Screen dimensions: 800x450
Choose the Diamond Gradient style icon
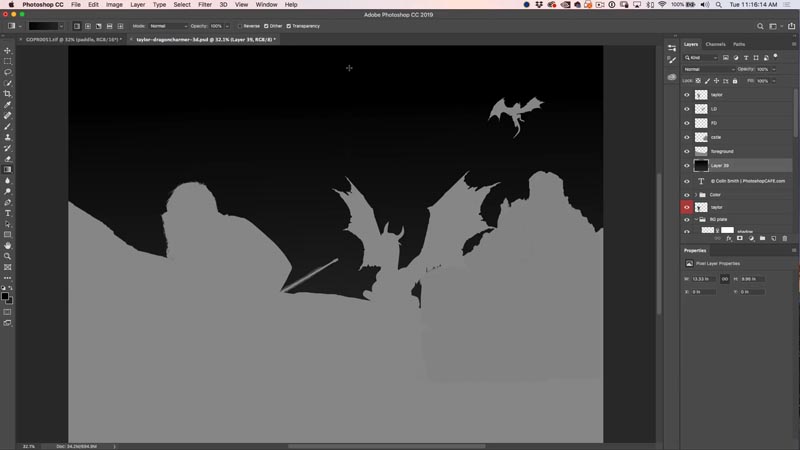tap(120, 26)
